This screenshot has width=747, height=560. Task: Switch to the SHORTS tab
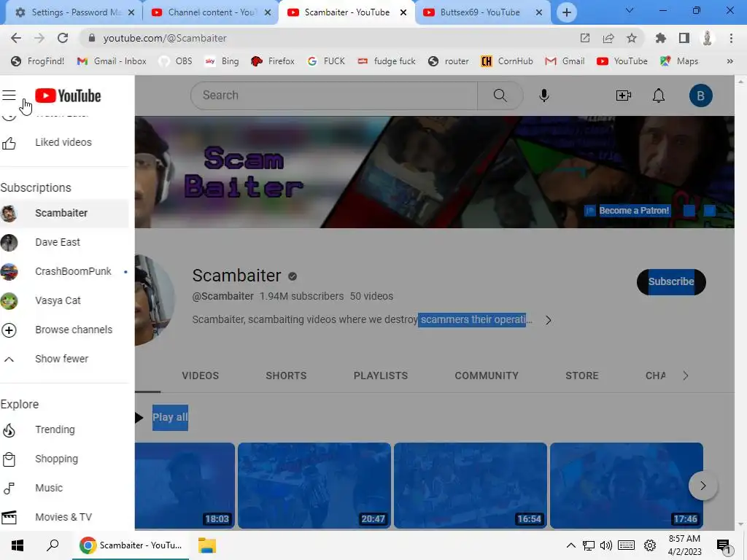point(286,376)
